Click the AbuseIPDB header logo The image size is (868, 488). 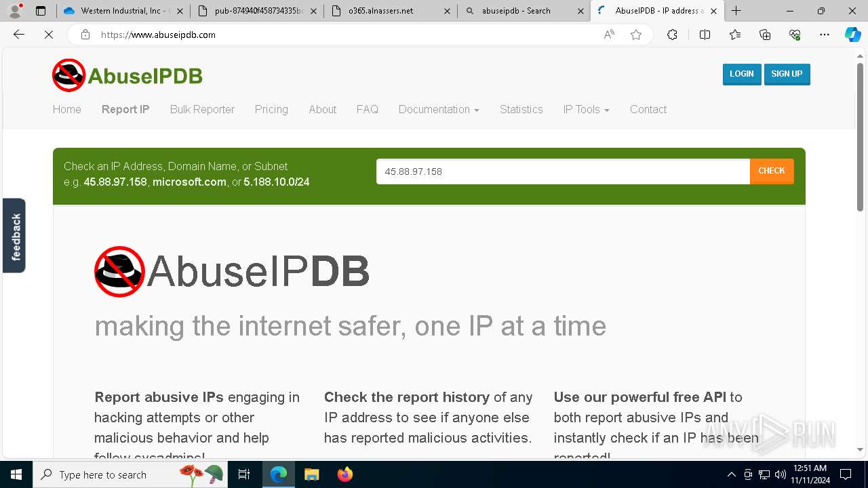(127, 75)
